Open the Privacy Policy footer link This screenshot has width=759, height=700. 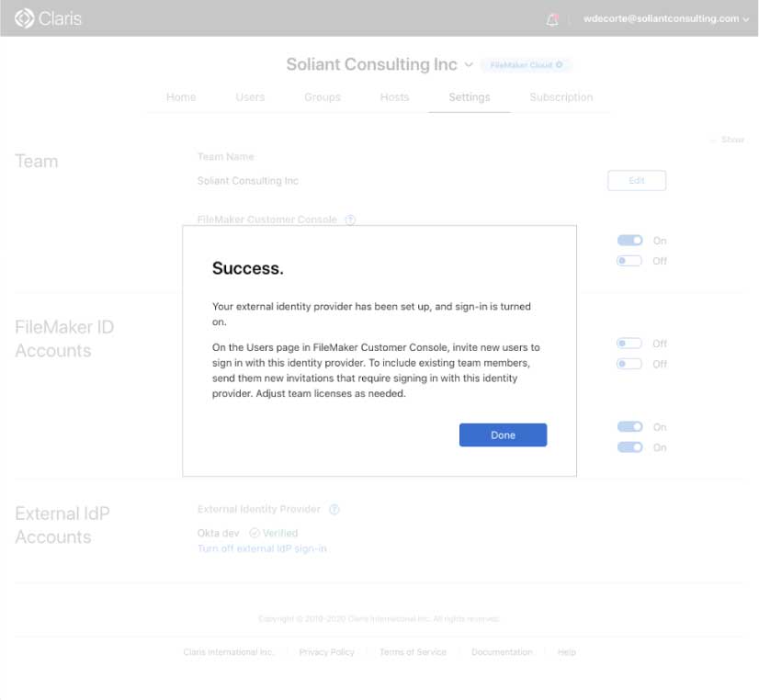pyautogui.click(x=327, y=652)
